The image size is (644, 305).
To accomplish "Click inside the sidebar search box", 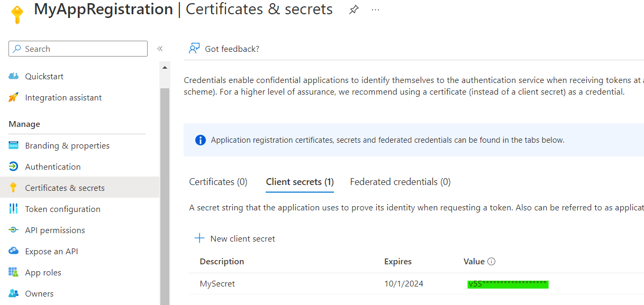I will click(x=78, y=49).
